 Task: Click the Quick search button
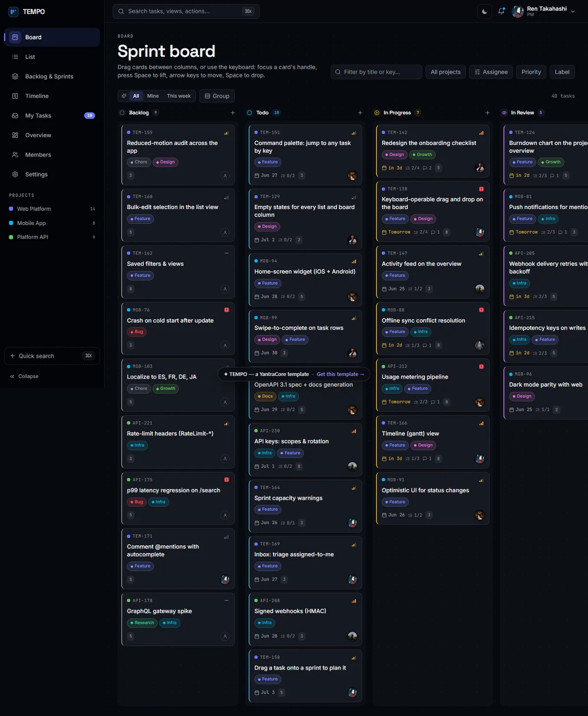tap(52, 356)
